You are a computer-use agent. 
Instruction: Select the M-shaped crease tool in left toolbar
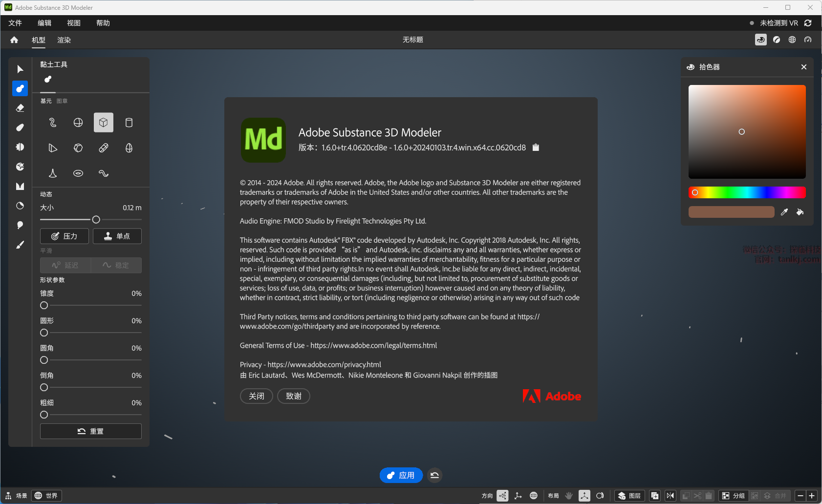[20, 186]
